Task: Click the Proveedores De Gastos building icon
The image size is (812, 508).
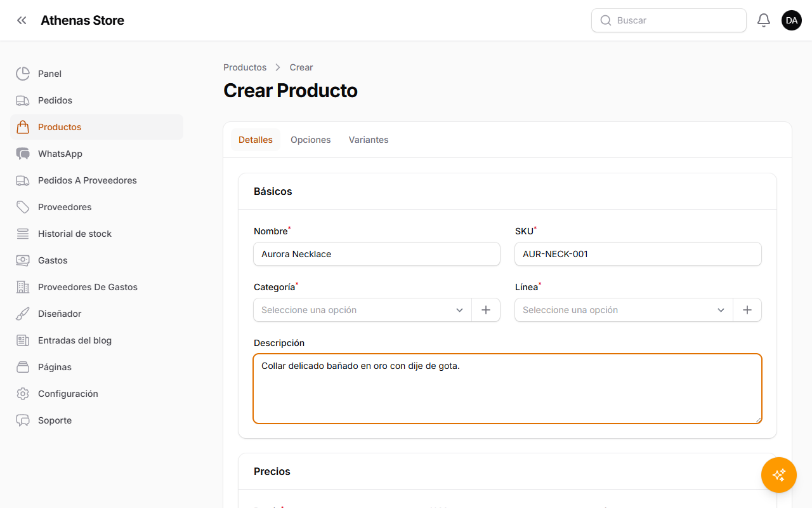Action: tap(23, 287)
